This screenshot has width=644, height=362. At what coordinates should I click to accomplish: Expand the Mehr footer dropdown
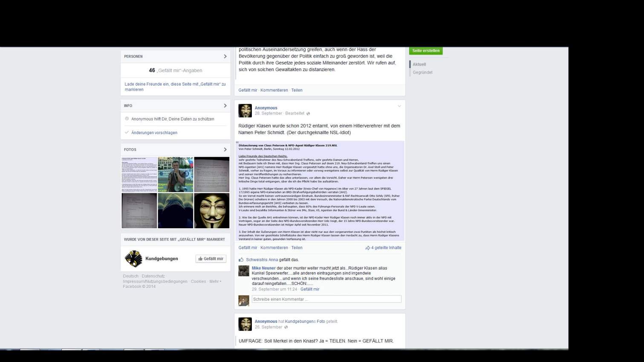pos(215,282)
